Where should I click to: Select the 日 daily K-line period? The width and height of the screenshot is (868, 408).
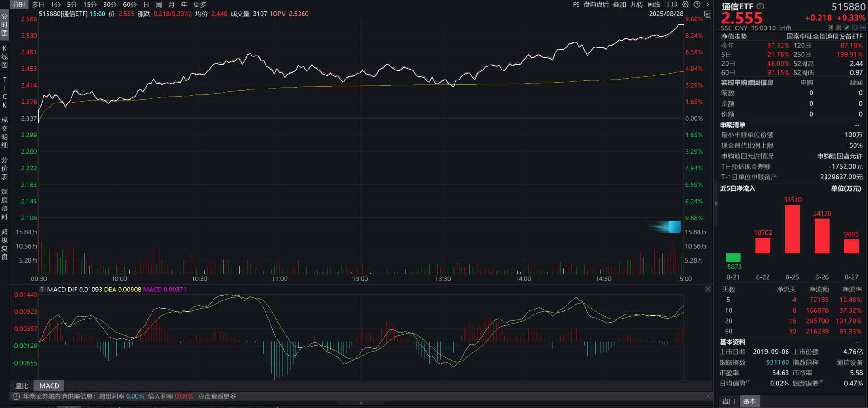coord(146,5)
